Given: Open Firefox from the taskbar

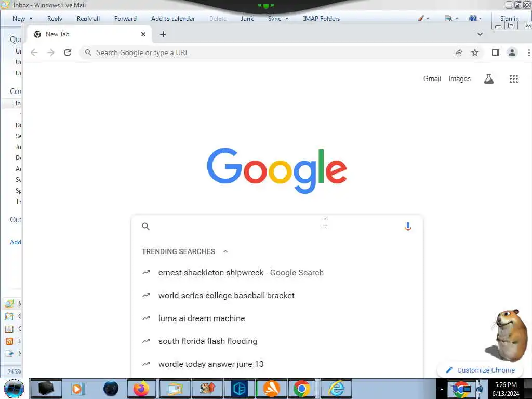Looking at the screenshot, I should pyautogui.click(x=141, y=389).
